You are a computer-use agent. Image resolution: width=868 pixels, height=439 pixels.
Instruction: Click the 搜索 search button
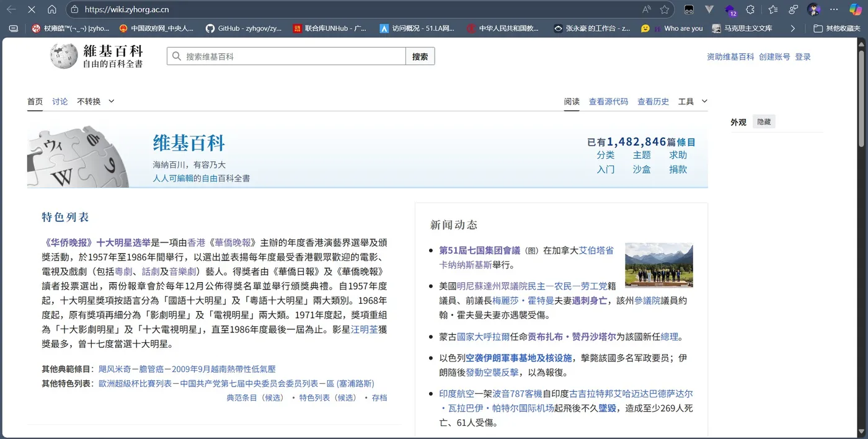(420, 56)
